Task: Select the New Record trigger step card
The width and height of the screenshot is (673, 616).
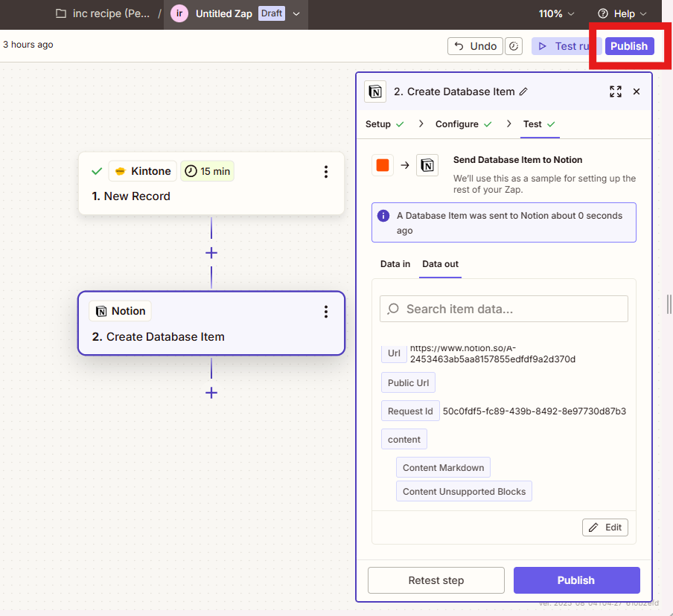Action: (x=211, y=183)
